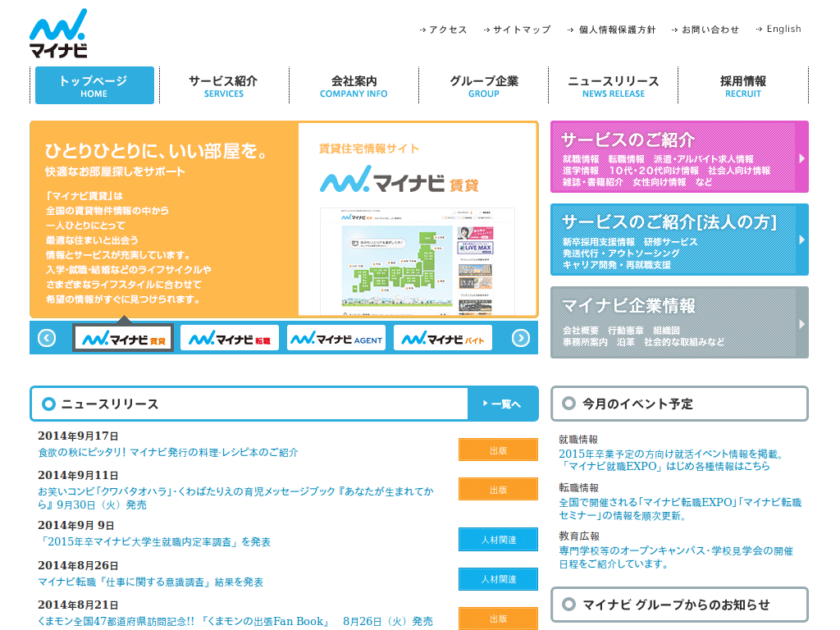Open 就職情報 2015年卒業予定 event link
Screen dimensions: 840x630
672,460
